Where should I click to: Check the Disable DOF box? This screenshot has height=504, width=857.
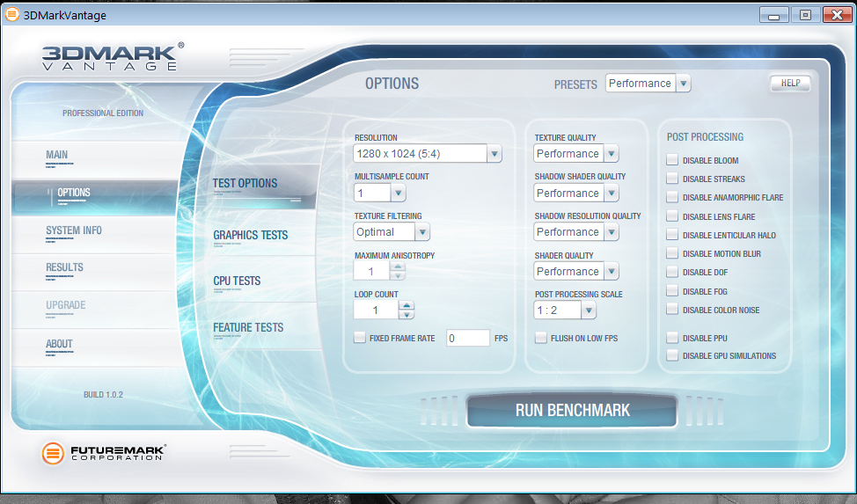click(x=672, y=272)
